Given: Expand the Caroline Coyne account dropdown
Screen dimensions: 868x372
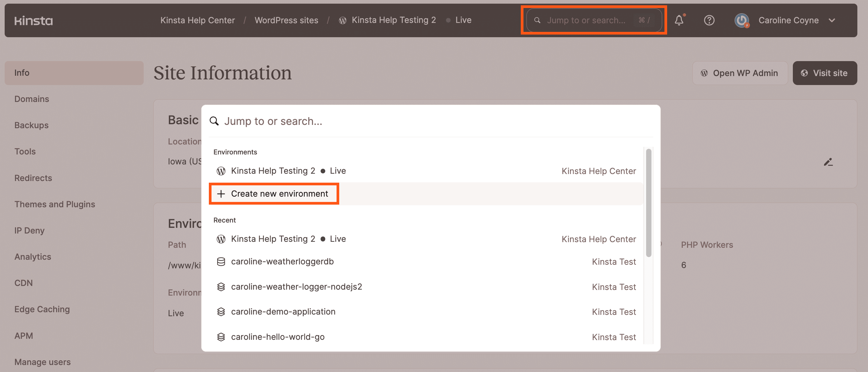Looking at the screenshot, I should pos(832,21).
